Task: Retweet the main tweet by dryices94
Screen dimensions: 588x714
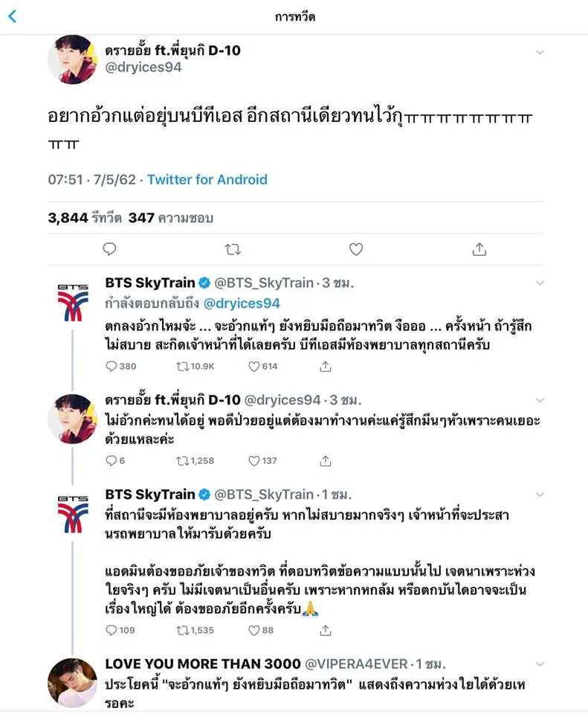Action: point(233,249)
